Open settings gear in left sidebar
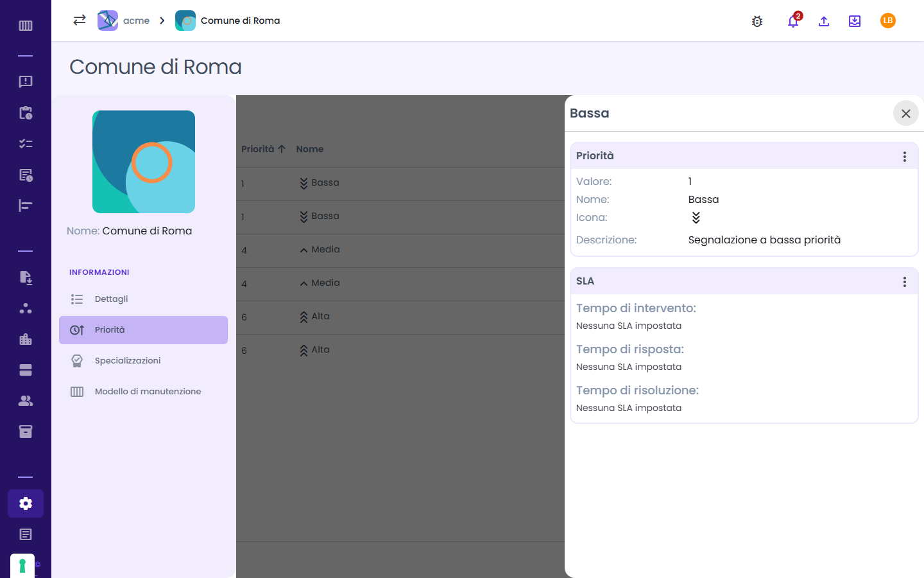This screenshot has height=578, width=924. tap(26, 504)
